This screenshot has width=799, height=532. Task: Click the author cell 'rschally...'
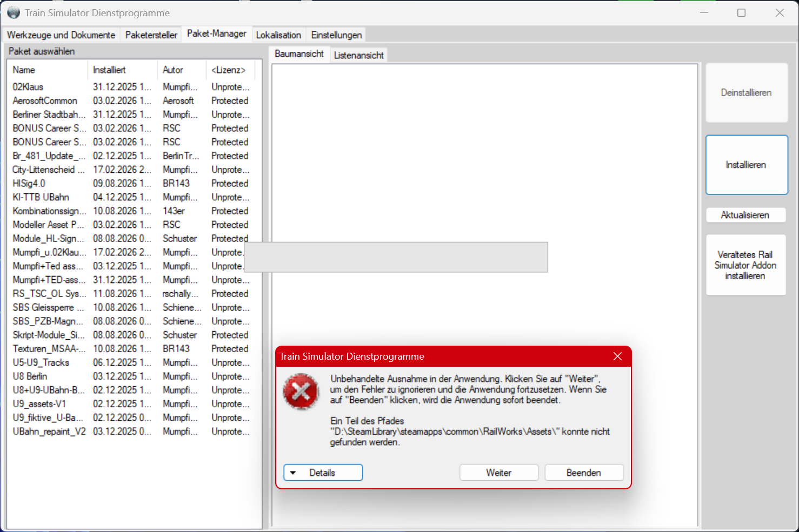point(181,294)
